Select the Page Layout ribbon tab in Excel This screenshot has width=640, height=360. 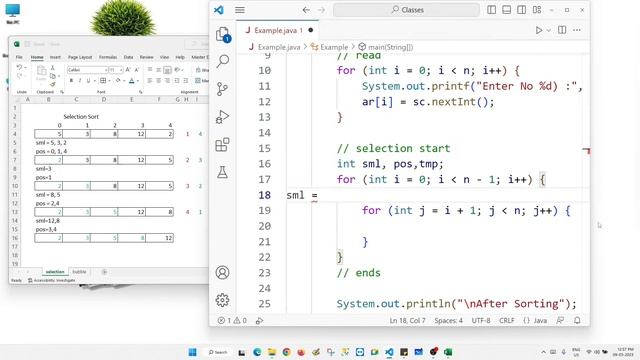click(80, 57)
